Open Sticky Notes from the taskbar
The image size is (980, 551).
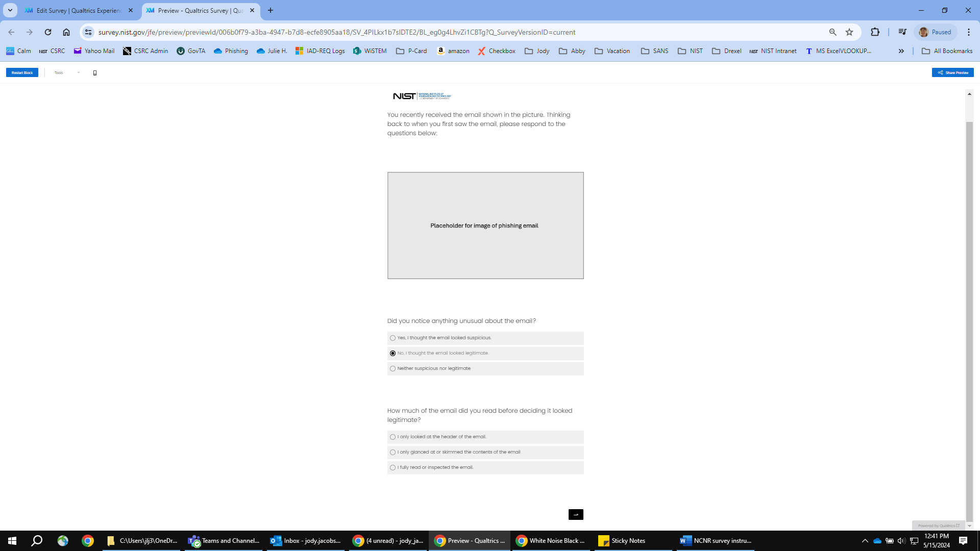point(622,541)
